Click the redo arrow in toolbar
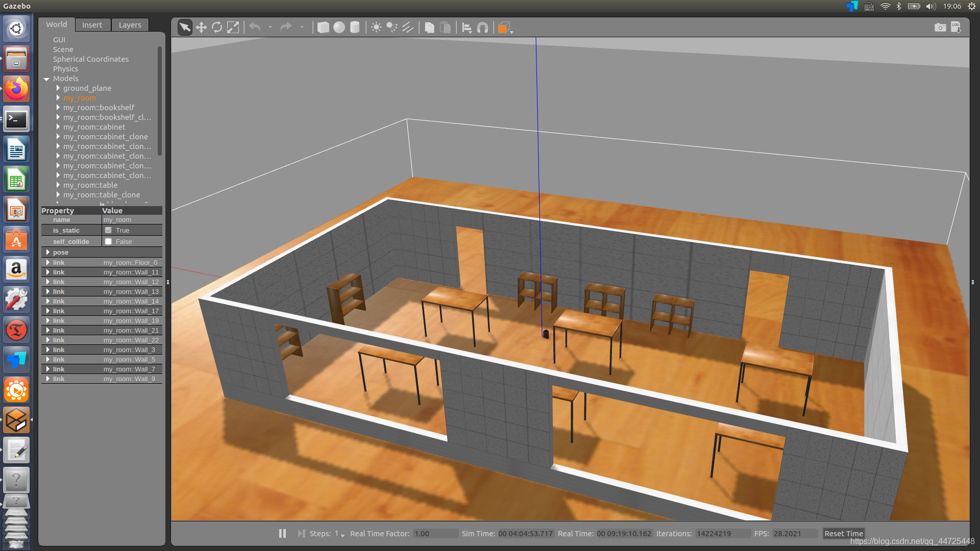 tap(286, 27)
